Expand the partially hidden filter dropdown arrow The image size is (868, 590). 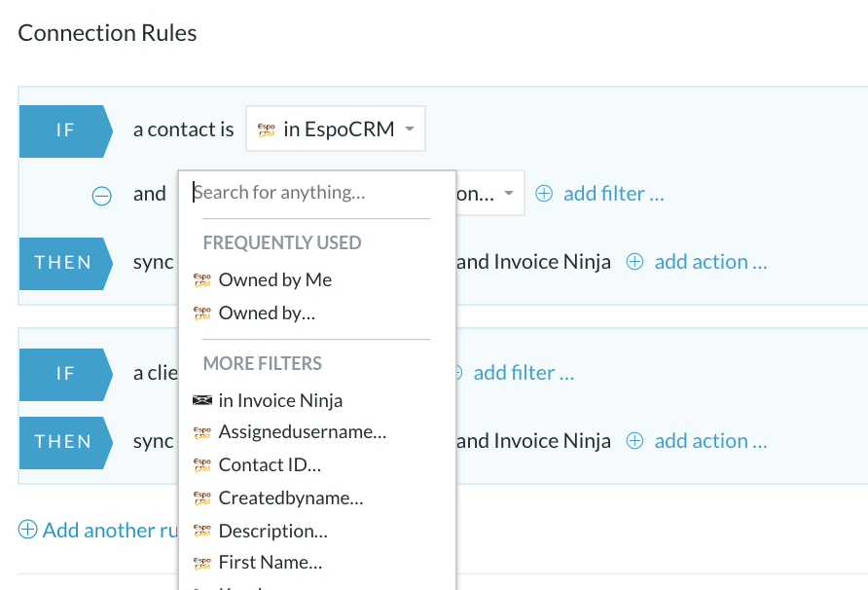(x=508, y=194)
